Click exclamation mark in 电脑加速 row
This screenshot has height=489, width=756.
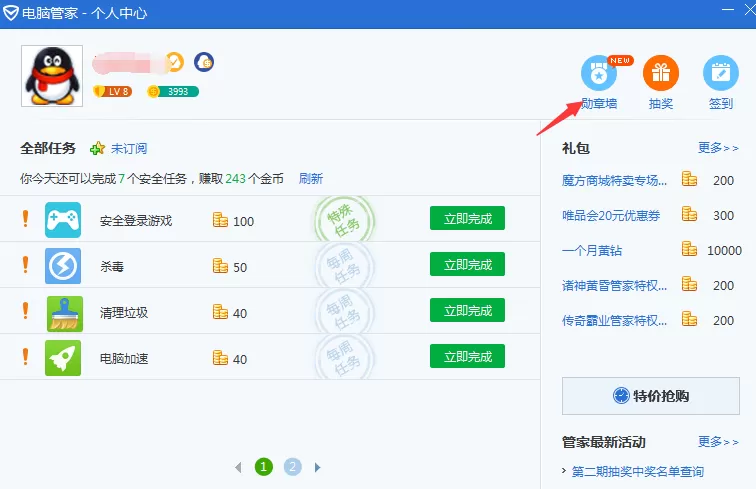click(26, 357)
